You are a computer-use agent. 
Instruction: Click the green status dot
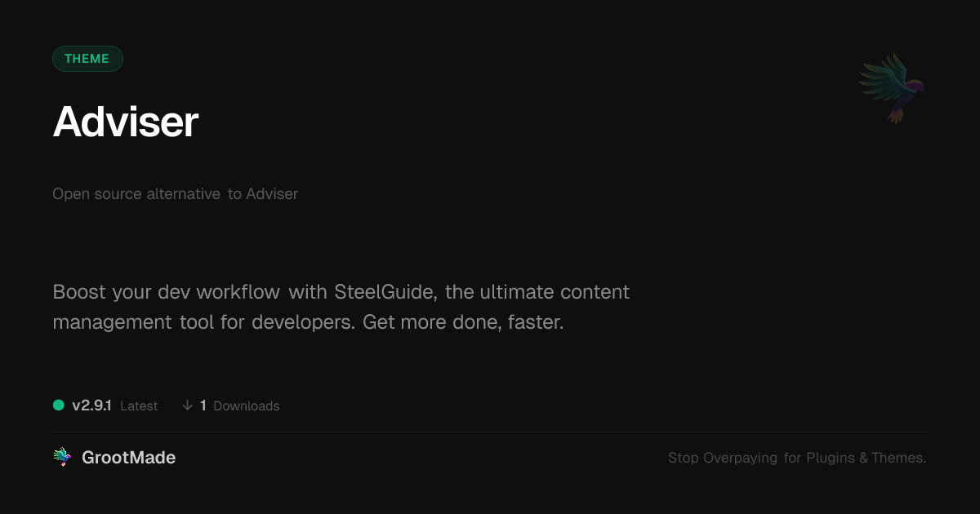(59, 405)
